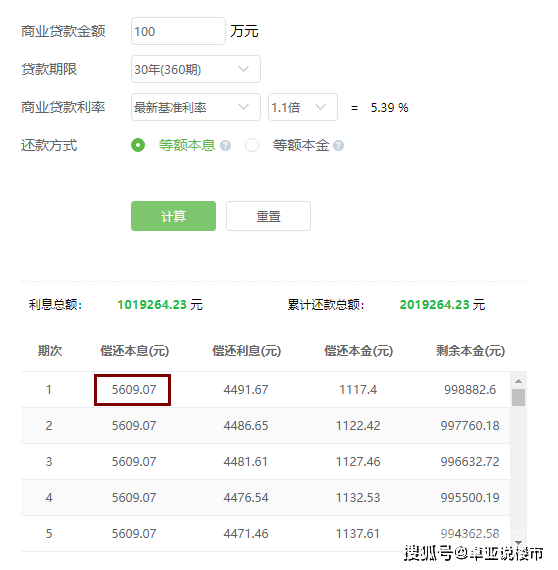
Task: Click the 偿还利息(元) column header
Action: [x=246, y=351]
